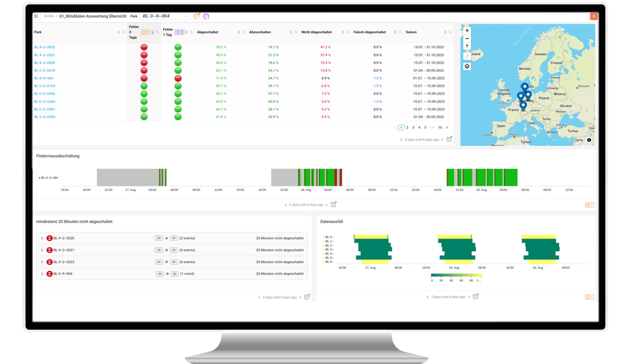This screenshot has width=630, height=364.
Task: Open the hamburger menu at top left
Action: pos(36,16)
